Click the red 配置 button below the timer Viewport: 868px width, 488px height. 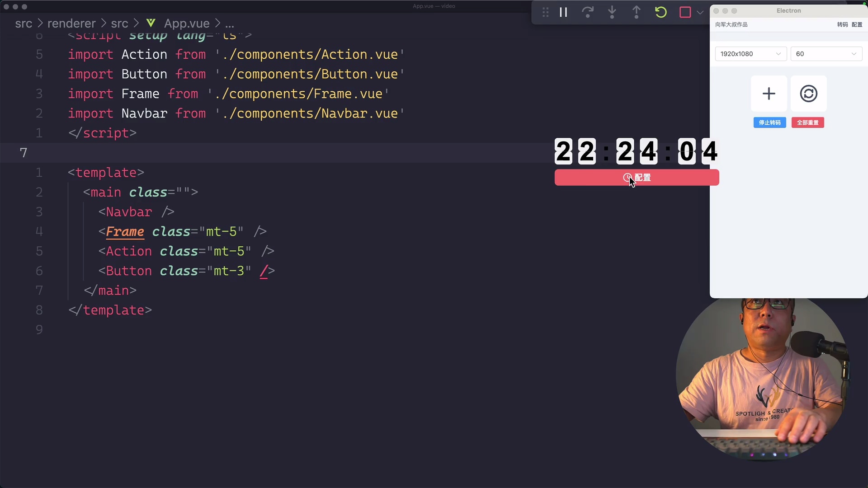[637, 177]
